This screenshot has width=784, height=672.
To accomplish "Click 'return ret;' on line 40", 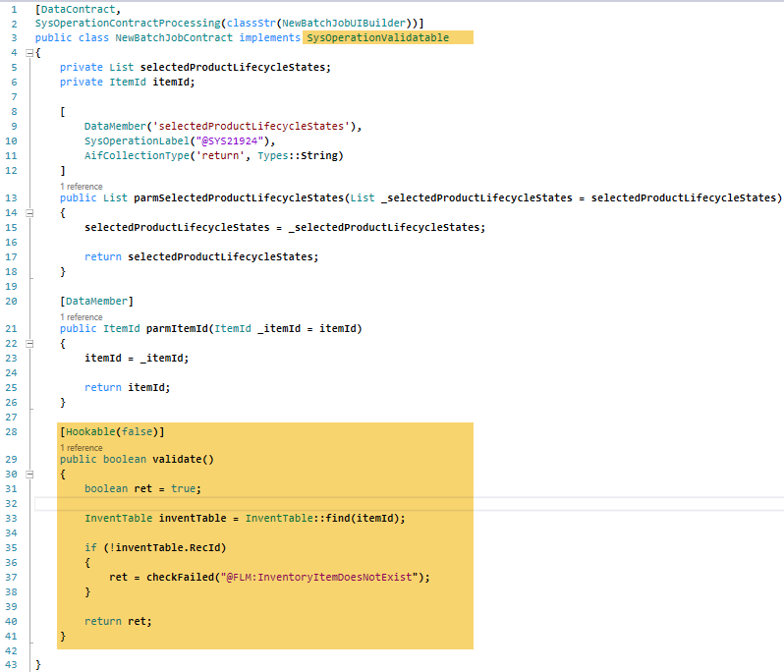I will point(118,622).
